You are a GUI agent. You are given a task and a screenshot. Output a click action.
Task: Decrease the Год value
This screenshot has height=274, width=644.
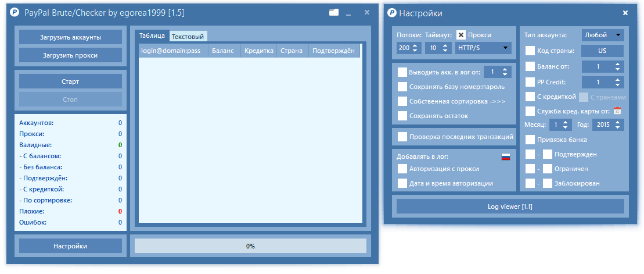point(617,127)
